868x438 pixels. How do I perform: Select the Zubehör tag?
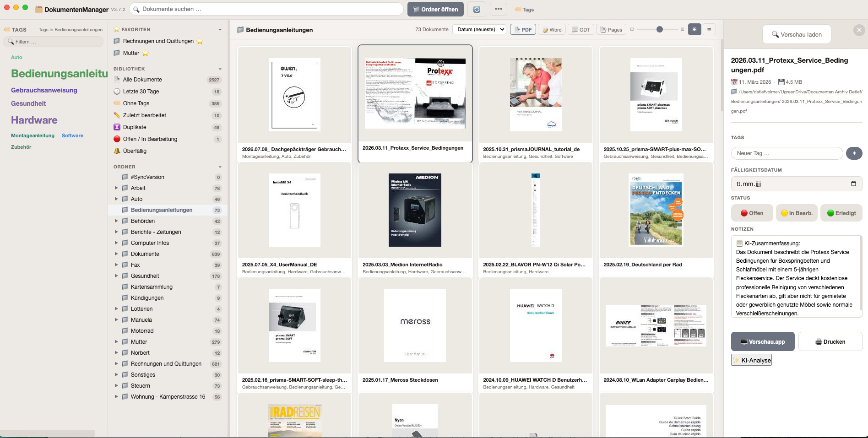21,147
